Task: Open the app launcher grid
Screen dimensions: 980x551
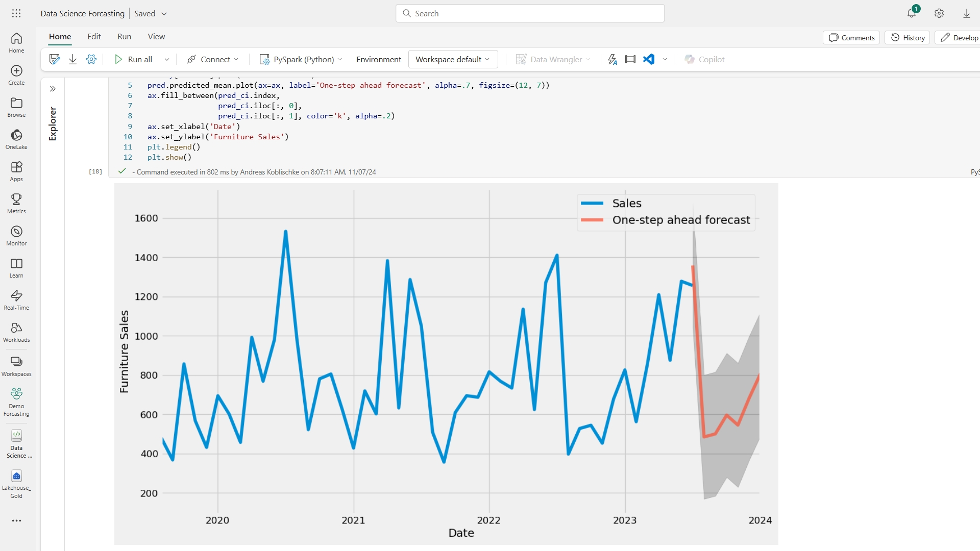Action: coord(16,13)
